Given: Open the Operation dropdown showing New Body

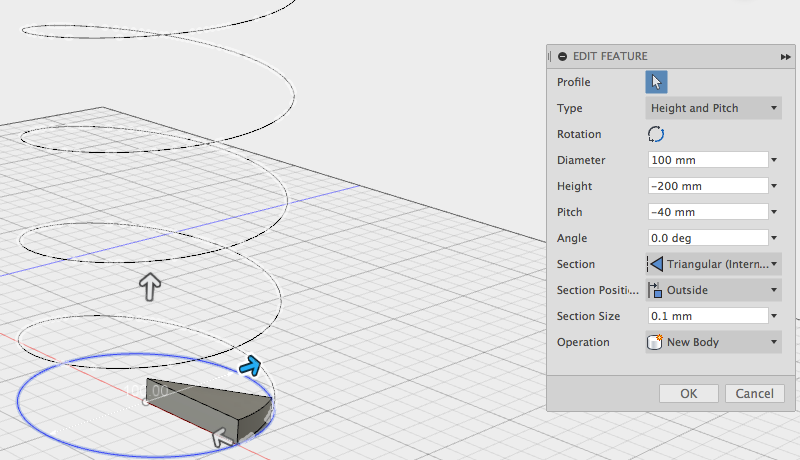Looking at the screenshot, I should (x=713, y=342).
